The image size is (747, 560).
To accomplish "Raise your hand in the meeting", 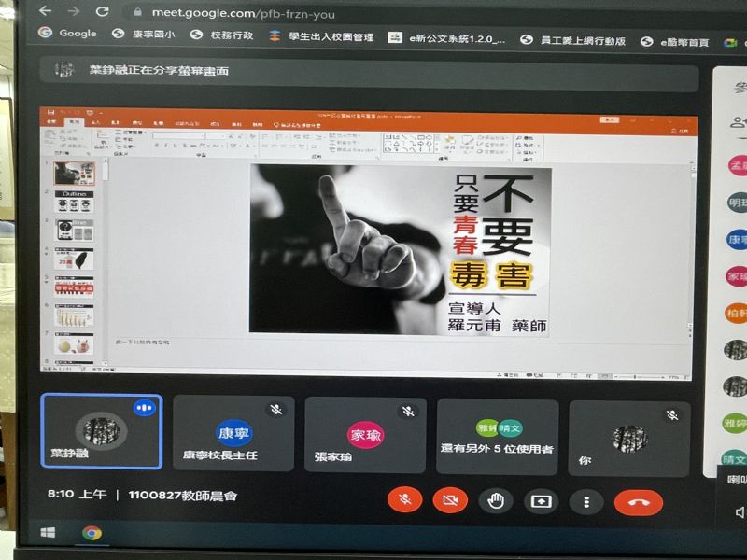I will 496,501.
